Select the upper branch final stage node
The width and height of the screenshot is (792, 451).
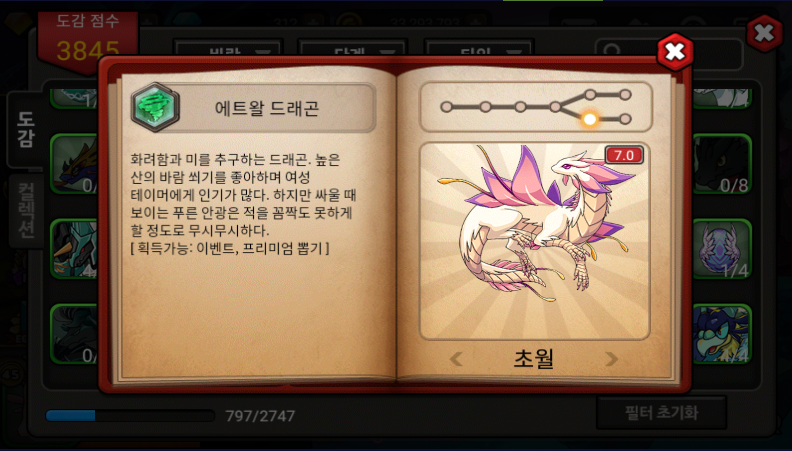625,94
